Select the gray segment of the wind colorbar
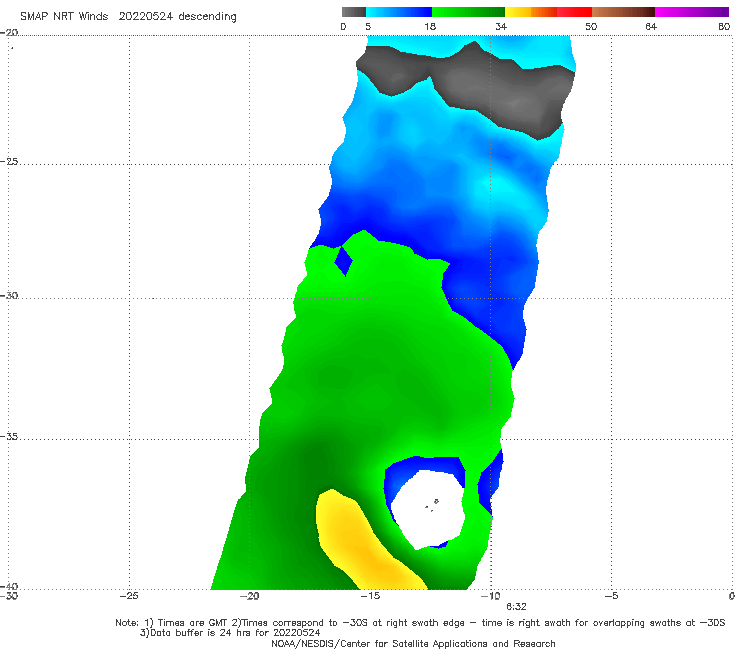The height and width of the screenshot is (650, 740). pos(354,12)
